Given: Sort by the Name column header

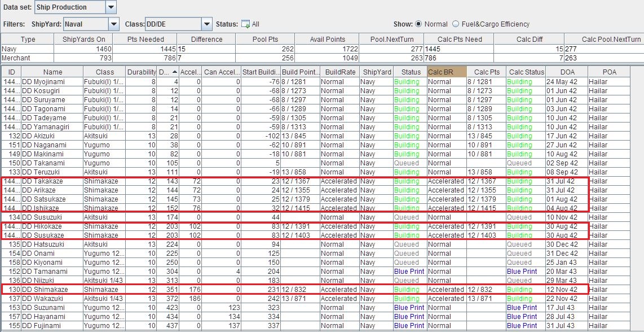Looking at the screenshot, I should tap(52, 72).
